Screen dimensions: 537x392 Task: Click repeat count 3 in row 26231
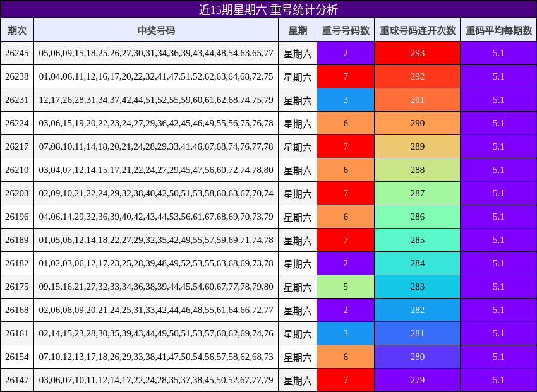click(x=346, y=100)
